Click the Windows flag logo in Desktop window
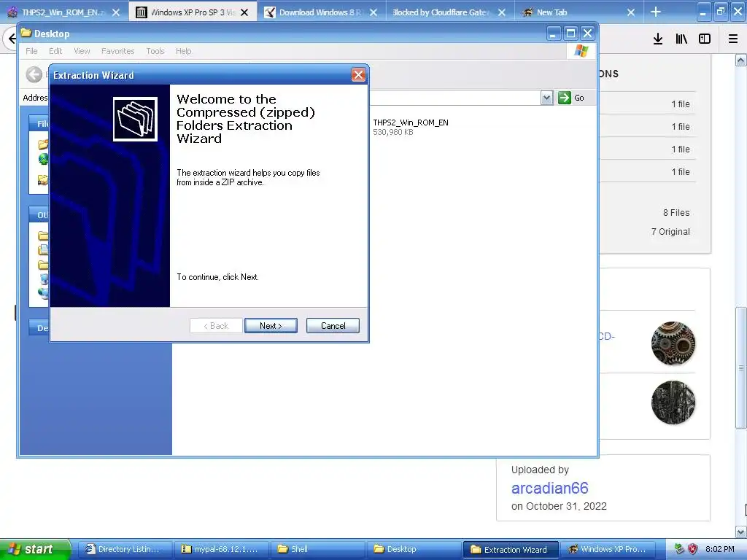This screenshot has width=747, height=560. 581,51
